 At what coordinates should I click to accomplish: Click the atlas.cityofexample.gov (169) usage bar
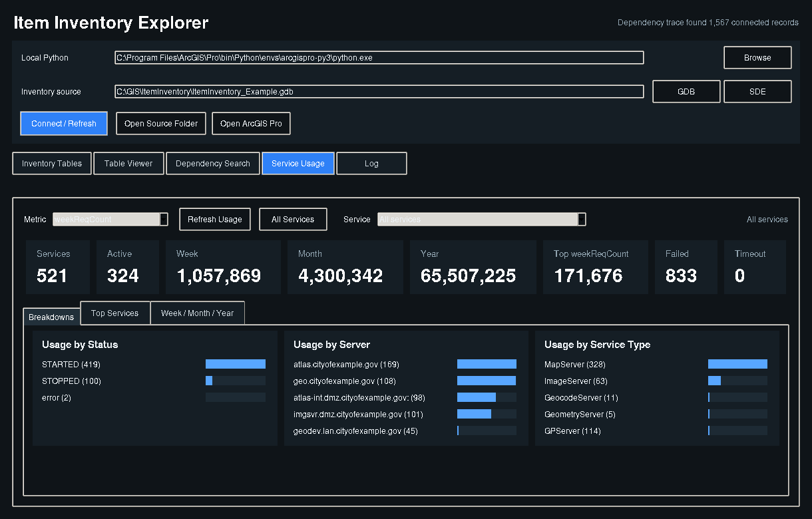click(x=487, y=364)
